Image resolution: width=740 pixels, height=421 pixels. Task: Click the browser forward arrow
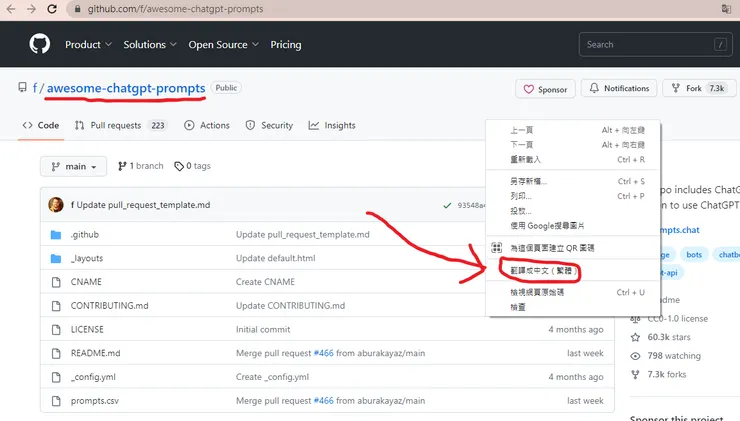point(31,9)
